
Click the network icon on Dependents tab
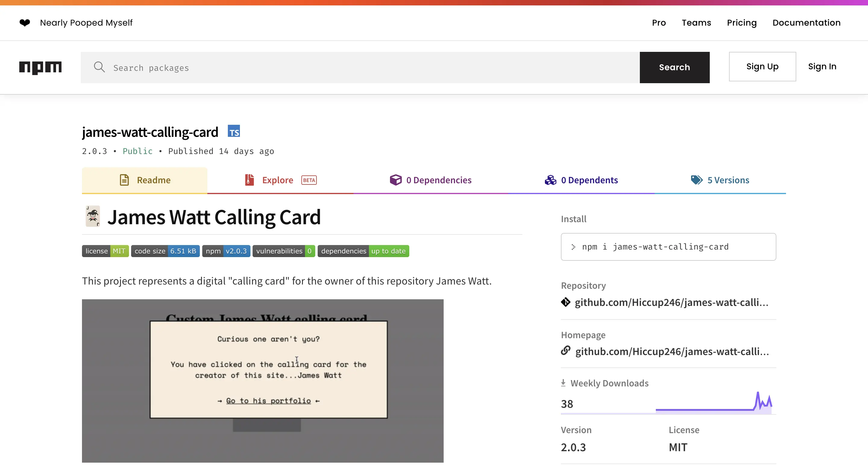550,180
